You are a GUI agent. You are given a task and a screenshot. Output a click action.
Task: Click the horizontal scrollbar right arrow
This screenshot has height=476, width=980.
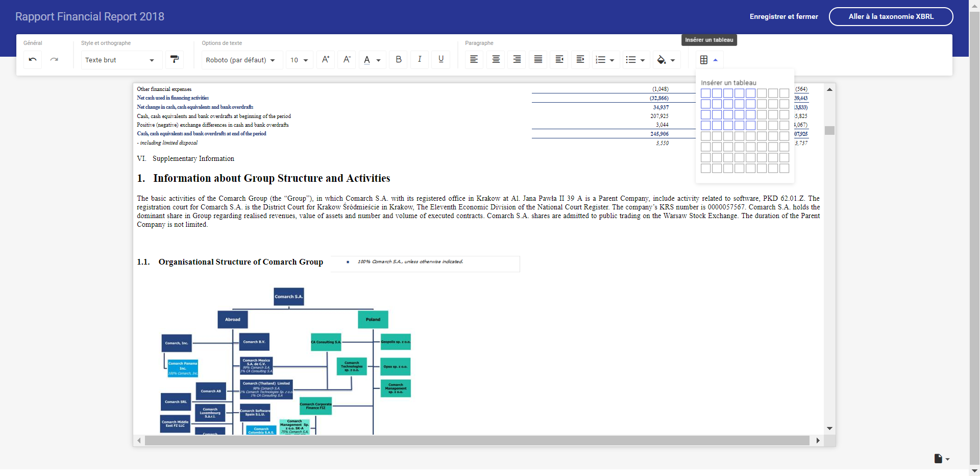[818, 440]
